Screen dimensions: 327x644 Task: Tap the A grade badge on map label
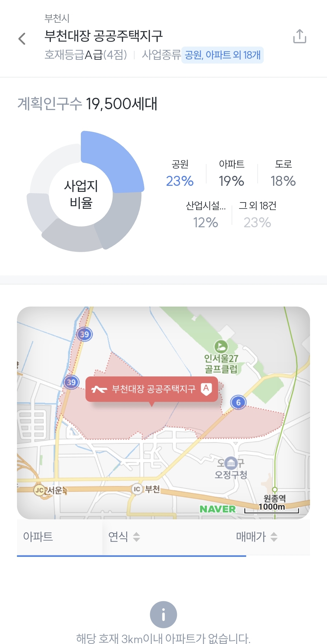click(x=206, y=388)
